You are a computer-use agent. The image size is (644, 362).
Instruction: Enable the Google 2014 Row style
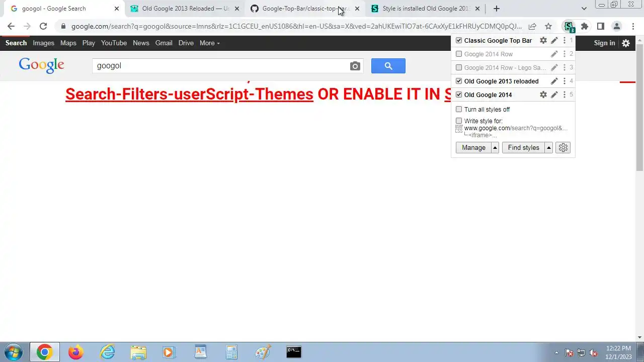tap(459, 54)
